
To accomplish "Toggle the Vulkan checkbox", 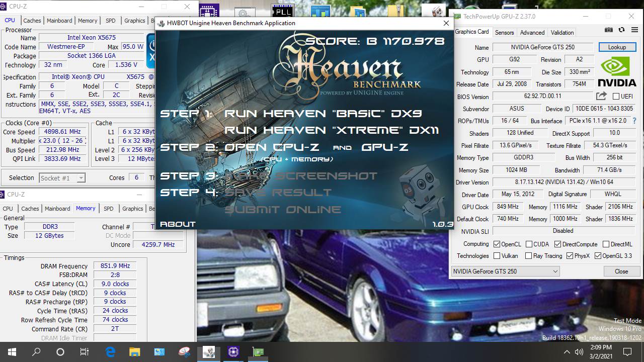I will [x=497, y=256].
